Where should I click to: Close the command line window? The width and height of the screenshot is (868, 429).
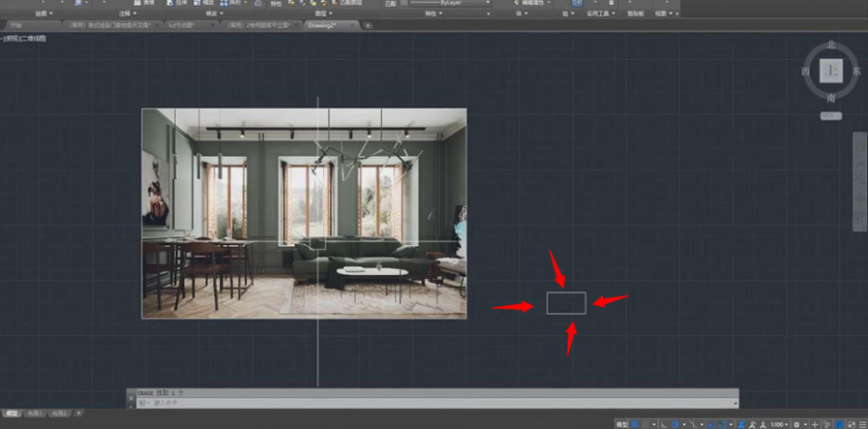131,398
